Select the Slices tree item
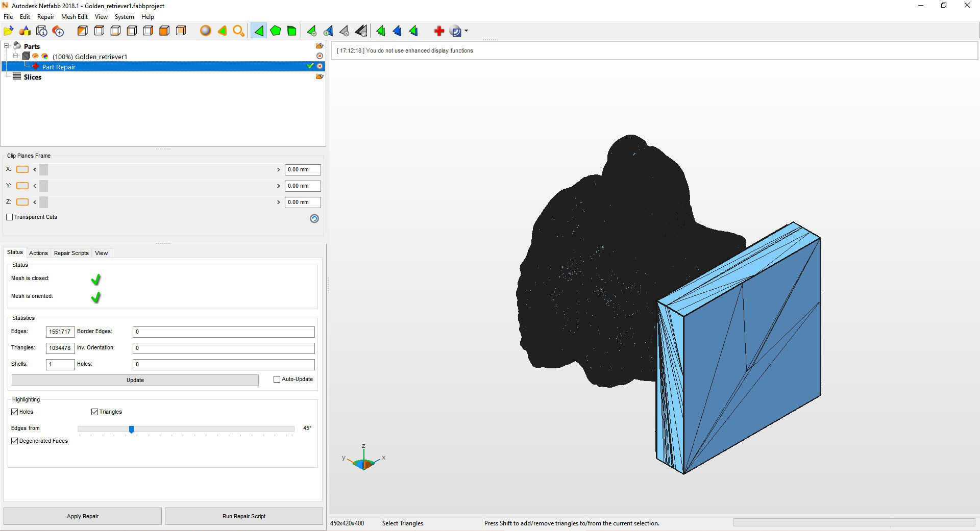This screenshot has width=980, height=531. (32, 77)
